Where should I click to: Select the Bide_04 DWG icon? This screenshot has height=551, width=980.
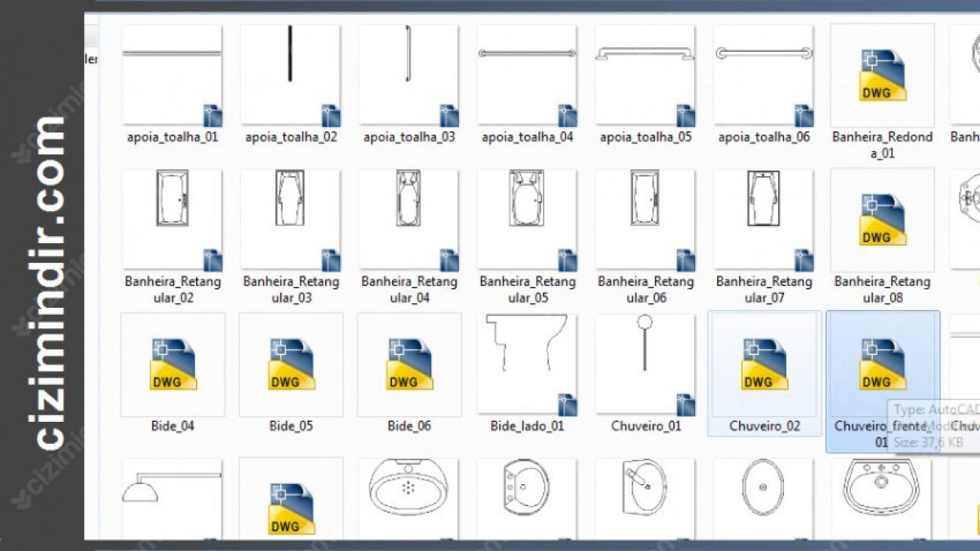click(x=173, y=364)
